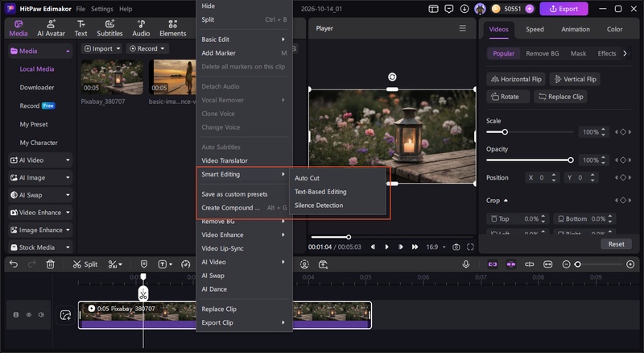Screen dimensions: 644x353
Task: Add a marker with the shield marker icon
Action: click(x=144, y=264)
